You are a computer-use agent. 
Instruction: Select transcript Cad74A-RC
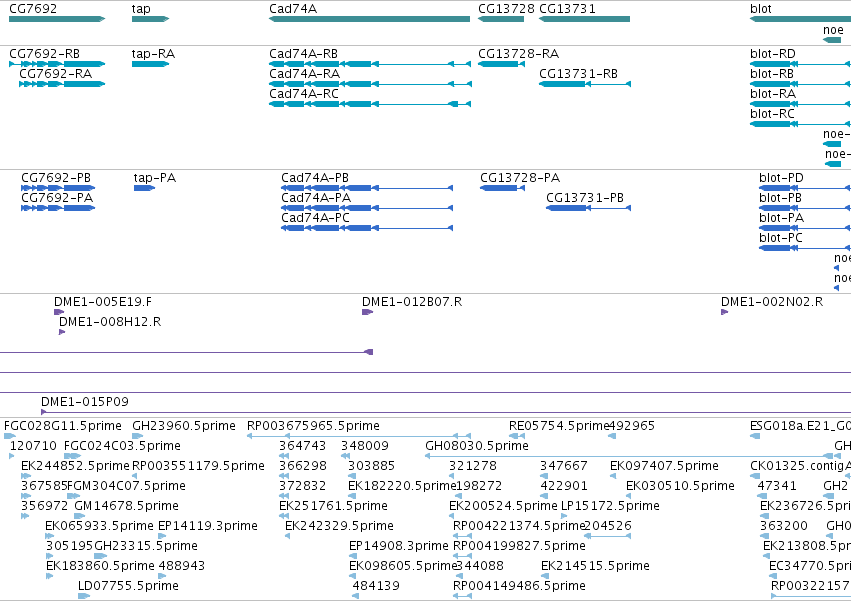(x=370, y=104)
